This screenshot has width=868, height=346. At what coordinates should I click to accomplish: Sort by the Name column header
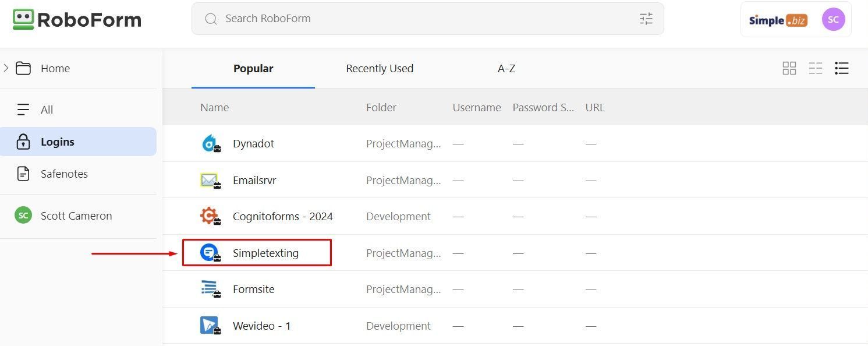click(x=214, y=107)
